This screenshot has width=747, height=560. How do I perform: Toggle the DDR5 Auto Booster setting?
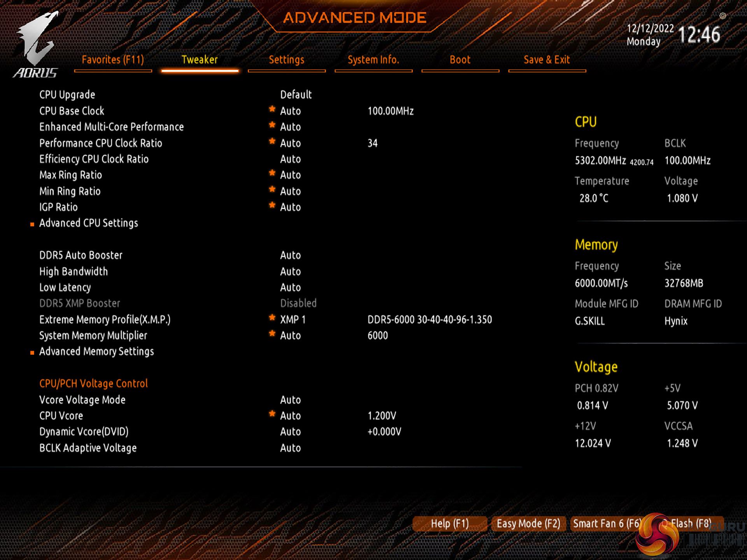pos(290,255)
